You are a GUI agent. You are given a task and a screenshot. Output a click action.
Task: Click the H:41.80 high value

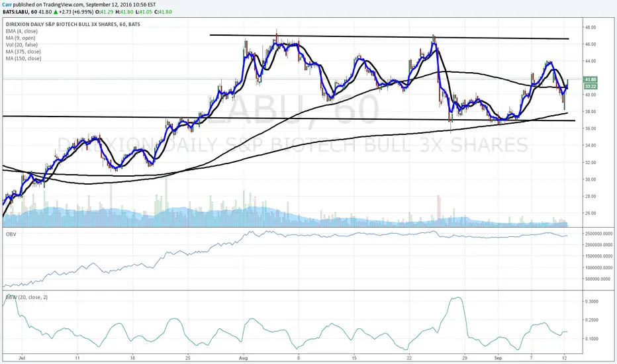[x=124, y=12]
